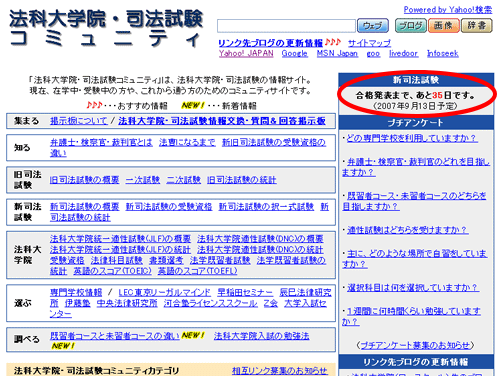This screenshot has height=376, width=500.
Task: Open survey 1週間に何時間くらい勉強していますか？
Action: coord(411,316)
